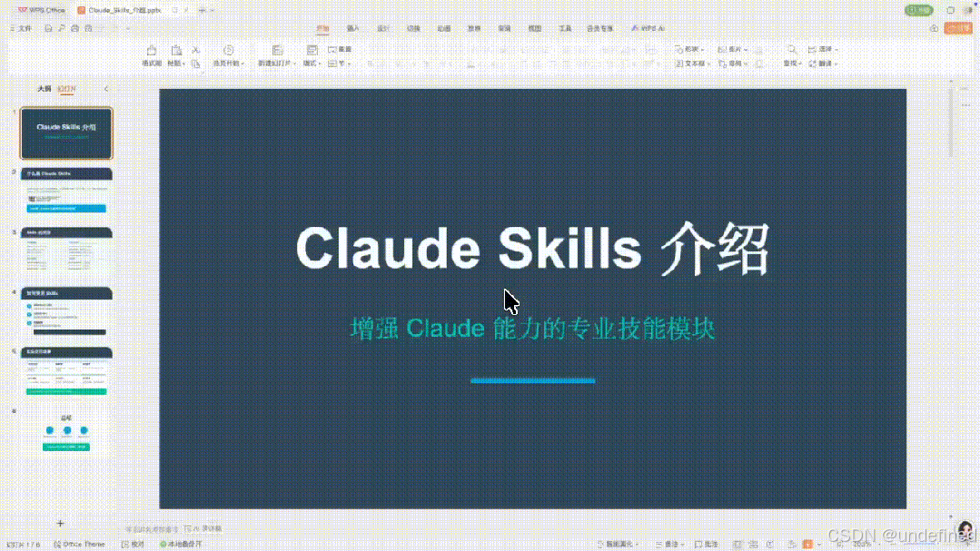This screenshot has width=980, height=551.
Task: Click the Format Painter brush icon
Action: coord(152,51)
